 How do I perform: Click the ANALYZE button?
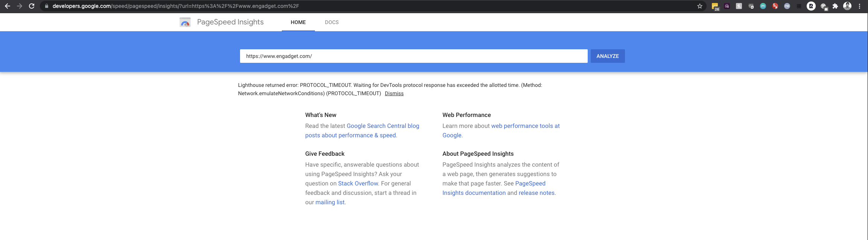coord(607,56)
